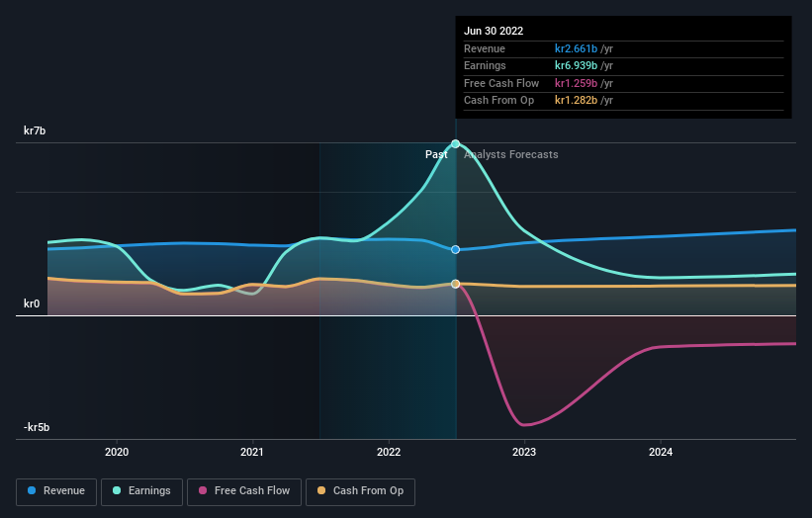
Task: Click the Revenue value kr2.661b in tooltip
Action: click(576, 48)
